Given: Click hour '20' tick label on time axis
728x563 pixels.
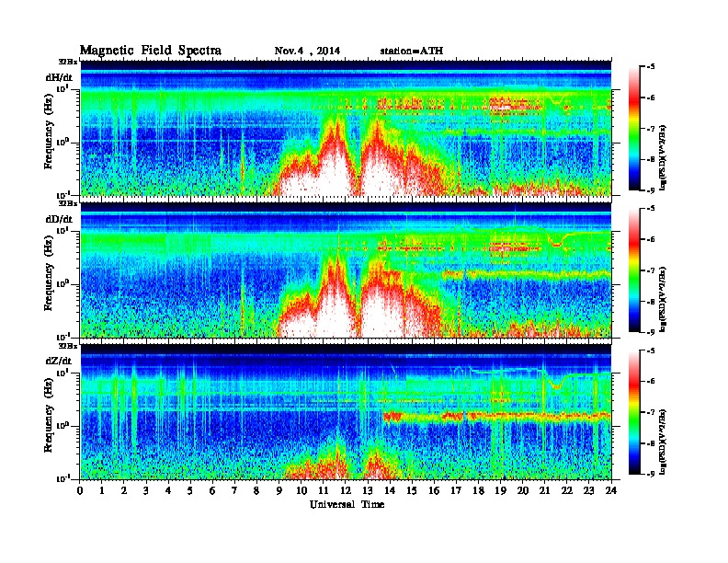Looking at the screenshot, I should click(x=522, y=491).
